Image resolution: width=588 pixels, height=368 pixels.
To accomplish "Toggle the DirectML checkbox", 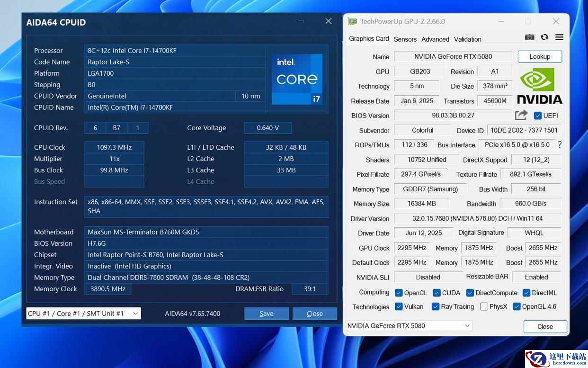I will [x=526, y=293].
